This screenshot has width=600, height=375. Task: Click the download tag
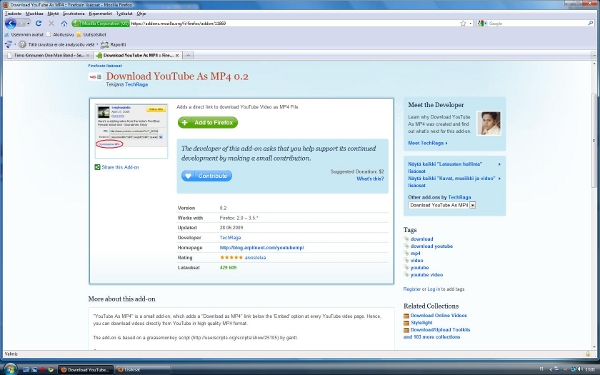(422, 239)
